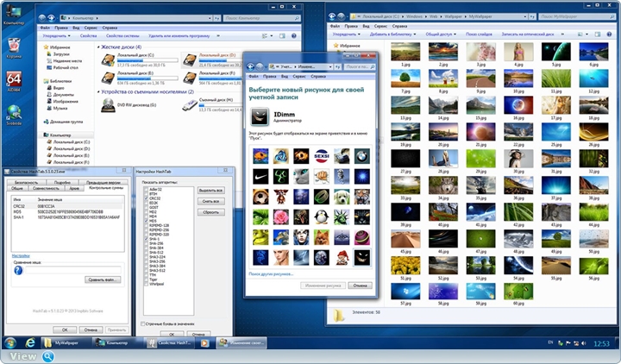Image resolution: width=621 pixels, height=364 pixels.
Task: Click the Local Disk (C:) drive icon
Action: point(110,58)
